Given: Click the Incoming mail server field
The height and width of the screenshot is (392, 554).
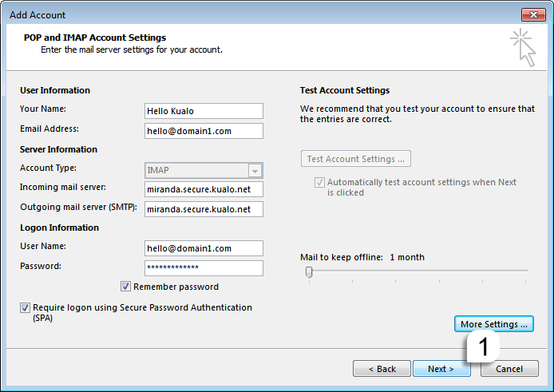Looking at the screenshot, I should (204, 189).
